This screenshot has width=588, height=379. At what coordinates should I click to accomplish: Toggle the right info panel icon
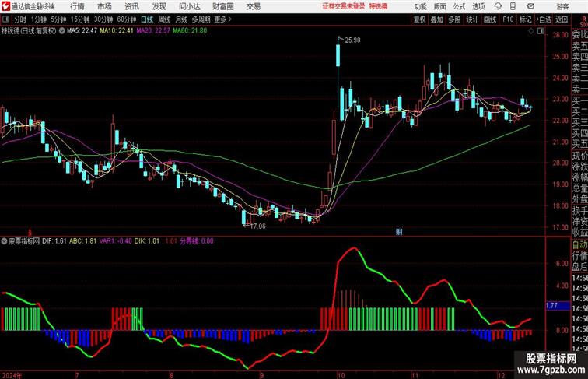(x=541, y=31)
